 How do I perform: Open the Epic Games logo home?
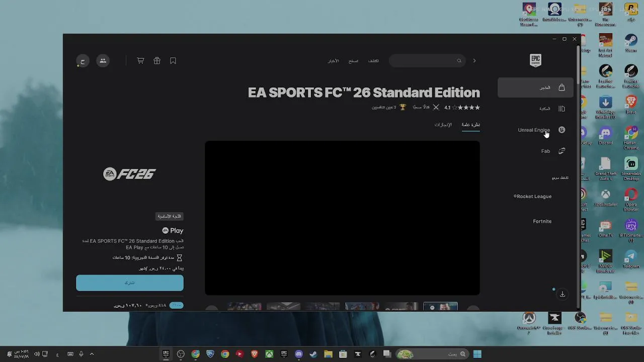(x=535, y=60)
